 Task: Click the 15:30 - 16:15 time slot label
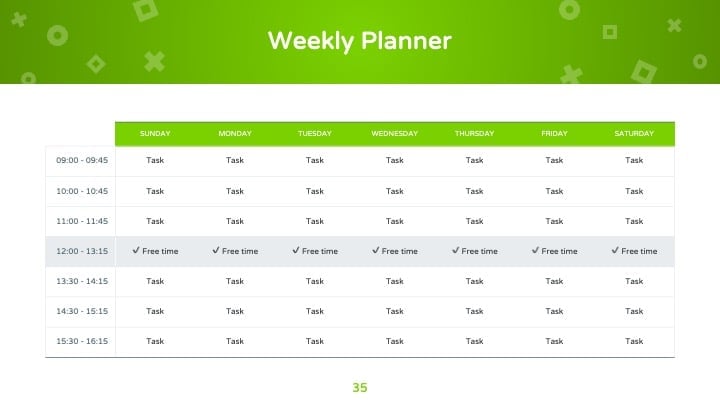(x=82, y=341)
